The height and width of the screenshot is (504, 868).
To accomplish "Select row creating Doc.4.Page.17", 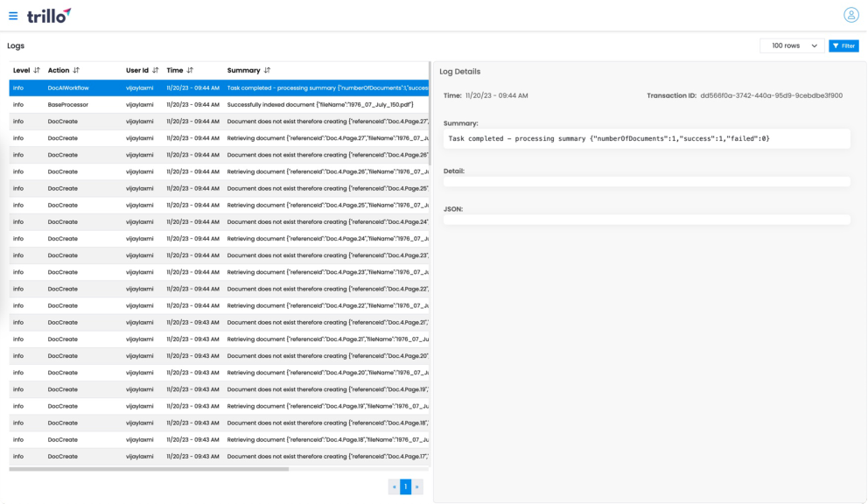I will pyautogui.click(x=219, y=457).
